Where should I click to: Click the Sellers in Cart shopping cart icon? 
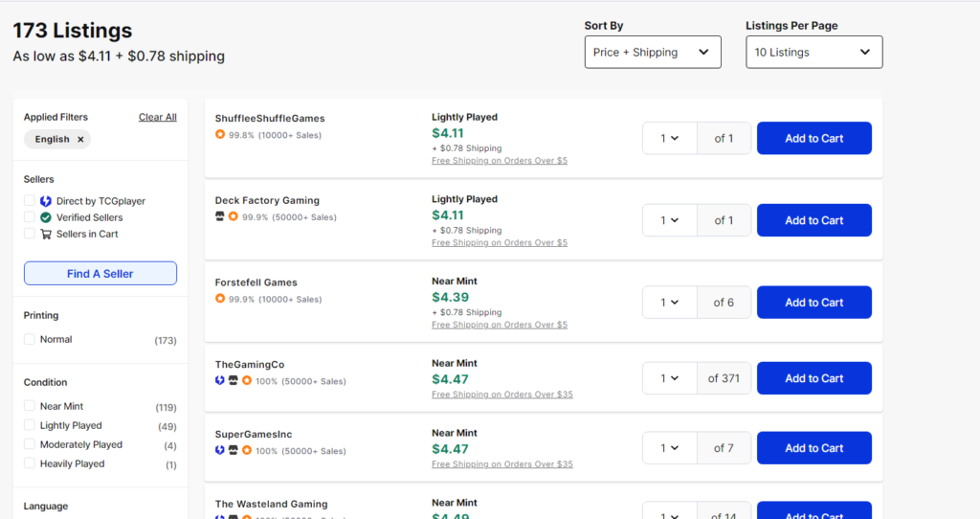click(x=46, y=234)
